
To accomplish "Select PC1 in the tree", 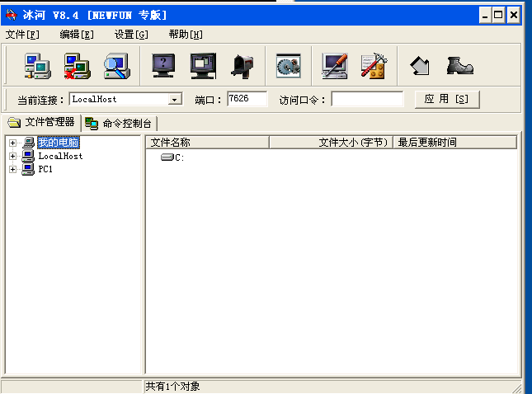I will 45,169.
